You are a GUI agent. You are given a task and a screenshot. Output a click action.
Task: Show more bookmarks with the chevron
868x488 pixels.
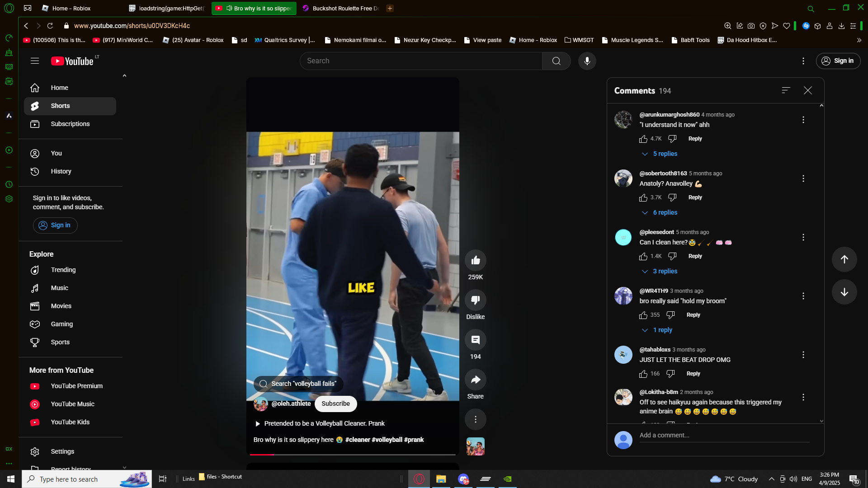tap(859, 40)
